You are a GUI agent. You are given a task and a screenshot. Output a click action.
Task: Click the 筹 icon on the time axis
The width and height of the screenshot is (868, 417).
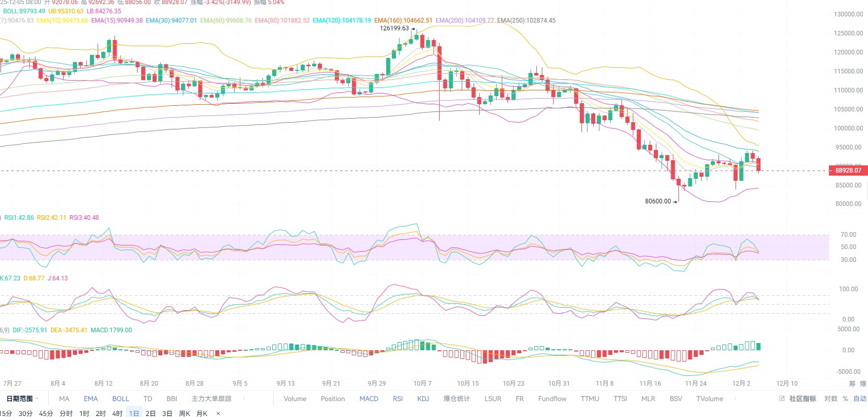(852, 384)
